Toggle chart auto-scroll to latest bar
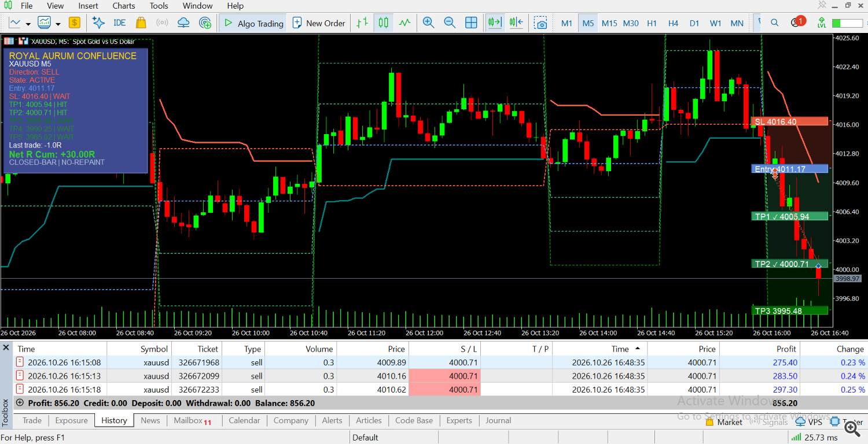Image resolution: width=868 pixels, height=444 pixels. [x=494, y=23]
